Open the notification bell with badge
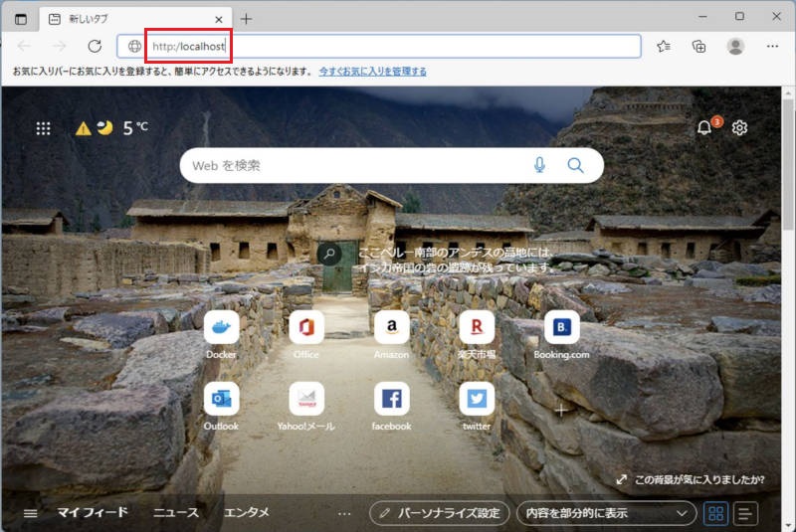796x532 pixels. click(x=704, y=127)
